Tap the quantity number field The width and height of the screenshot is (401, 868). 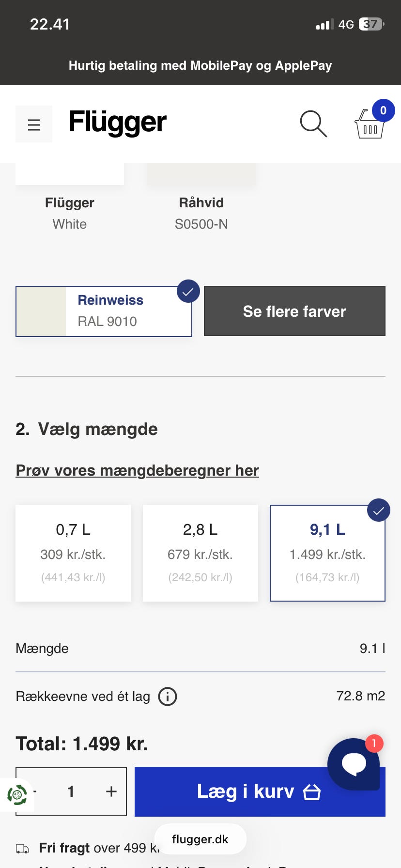coord(71,791)
